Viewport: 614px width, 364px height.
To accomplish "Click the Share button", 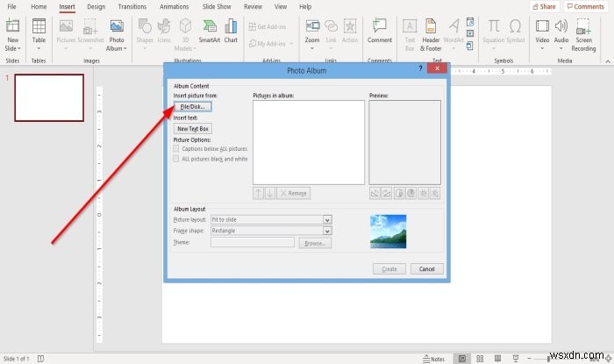I will pos(545,7).
